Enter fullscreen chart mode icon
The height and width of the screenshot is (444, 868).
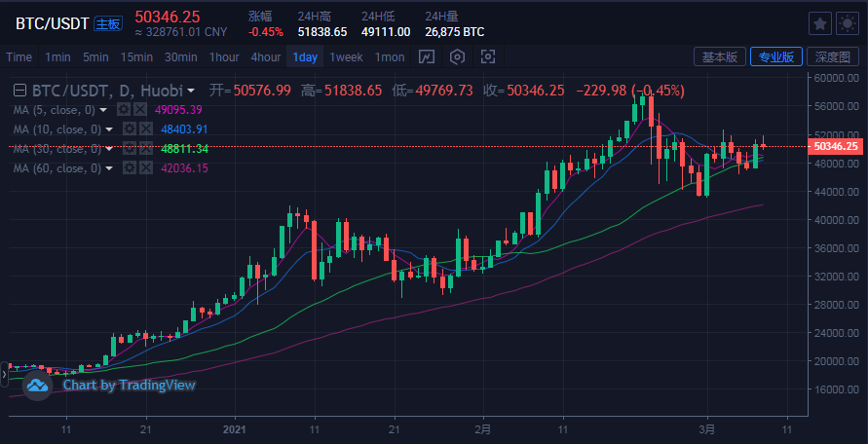488,56
